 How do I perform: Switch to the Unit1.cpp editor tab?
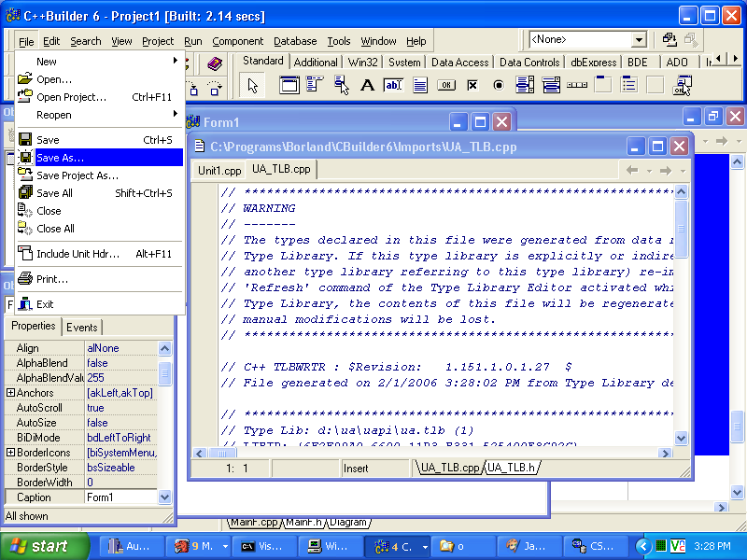tap(219, 171)
